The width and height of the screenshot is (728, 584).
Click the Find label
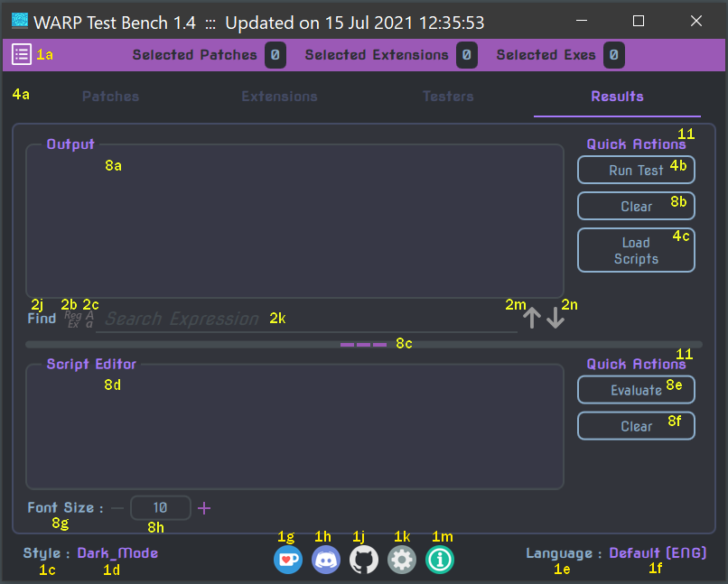42,319
